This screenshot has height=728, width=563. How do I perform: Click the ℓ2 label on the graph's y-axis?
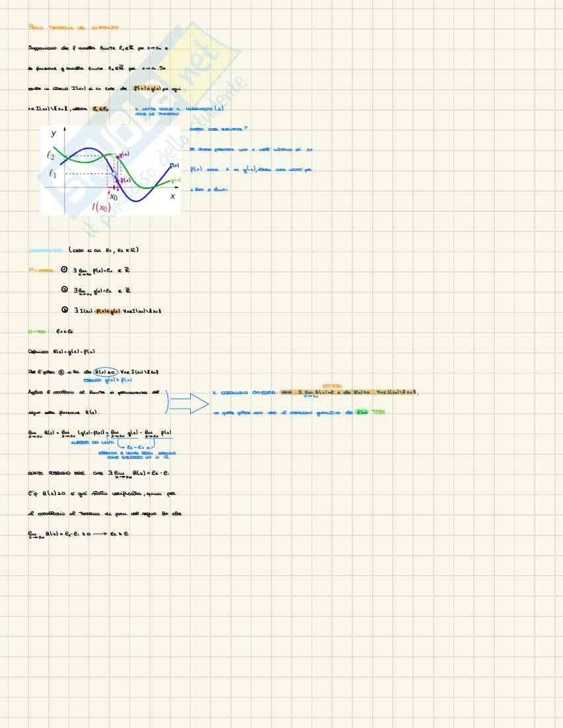(x=52, y=155)
